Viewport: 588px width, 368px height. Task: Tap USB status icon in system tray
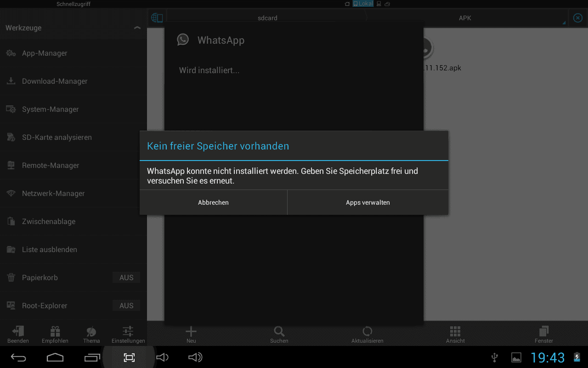(495, 357)
